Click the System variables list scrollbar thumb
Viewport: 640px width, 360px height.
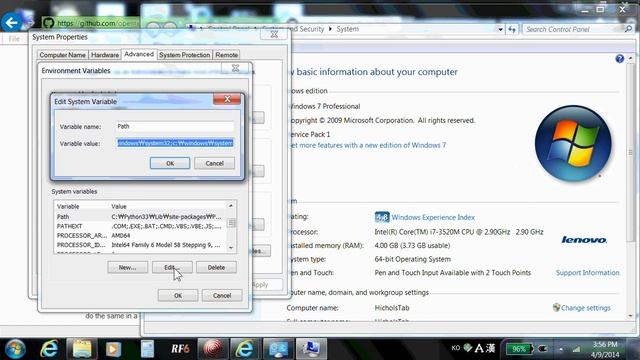[x=231, y=223]
